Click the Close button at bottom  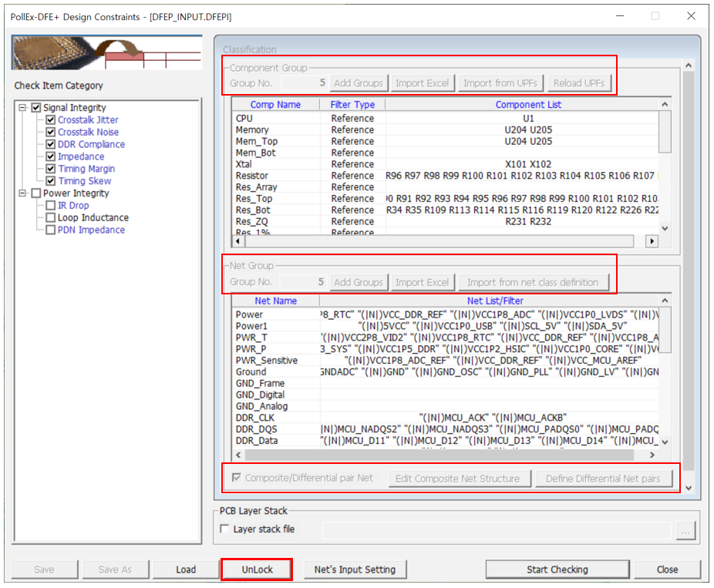pos(667,570)
